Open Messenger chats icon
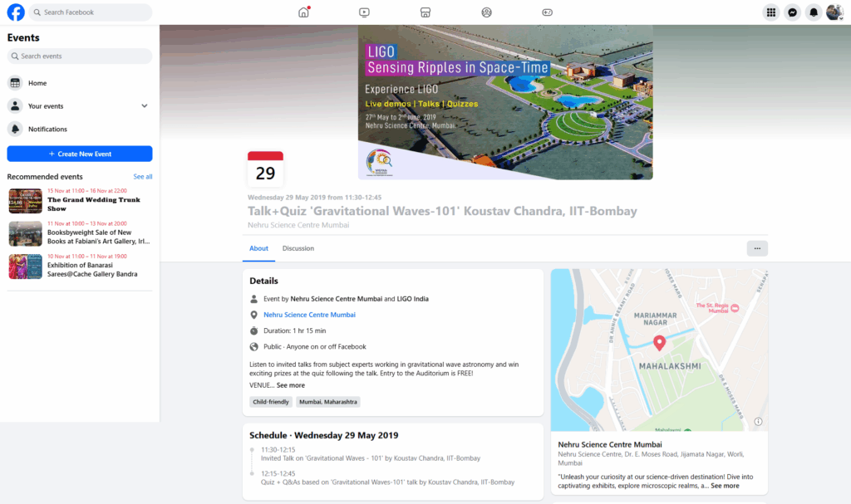The width and height of the screenshot is (851, 504). click(793, 12)
